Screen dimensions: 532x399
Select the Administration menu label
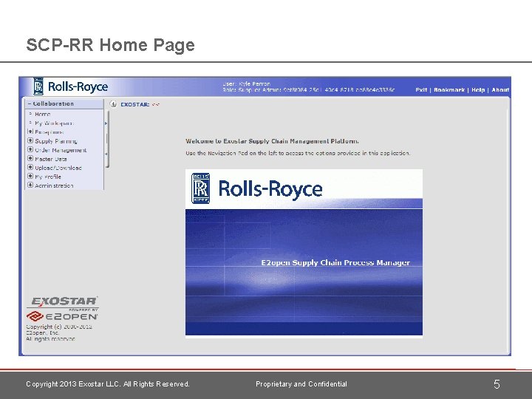54,185
